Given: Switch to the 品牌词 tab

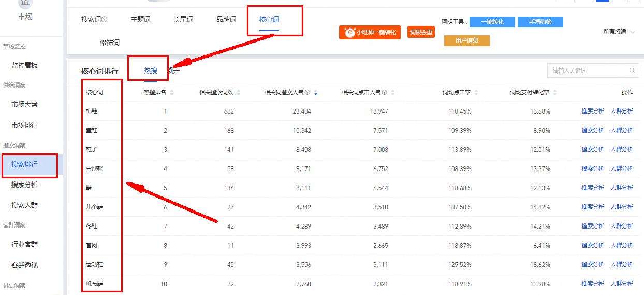Looking at the screenshot, I should pyautogui.click(x=226, y=20).
